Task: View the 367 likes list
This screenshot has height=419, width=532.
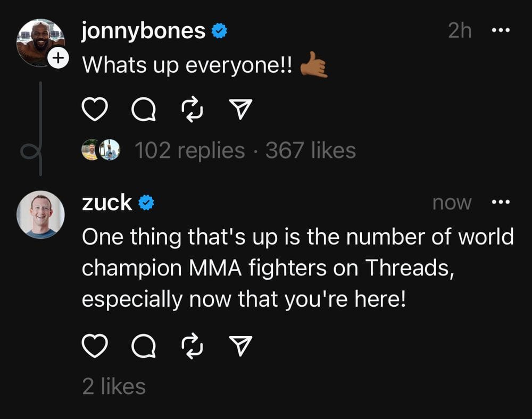Action: [x=311, y=150]
